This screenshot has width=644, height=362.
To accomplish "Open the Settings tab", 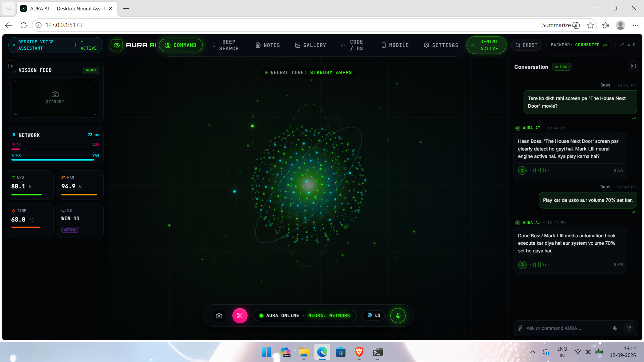I will (441, 45).
